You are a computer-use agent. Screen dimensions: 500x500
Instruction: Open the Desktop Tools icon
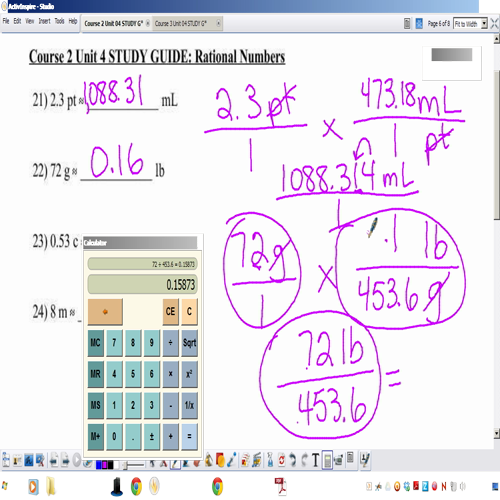point(40,461)
